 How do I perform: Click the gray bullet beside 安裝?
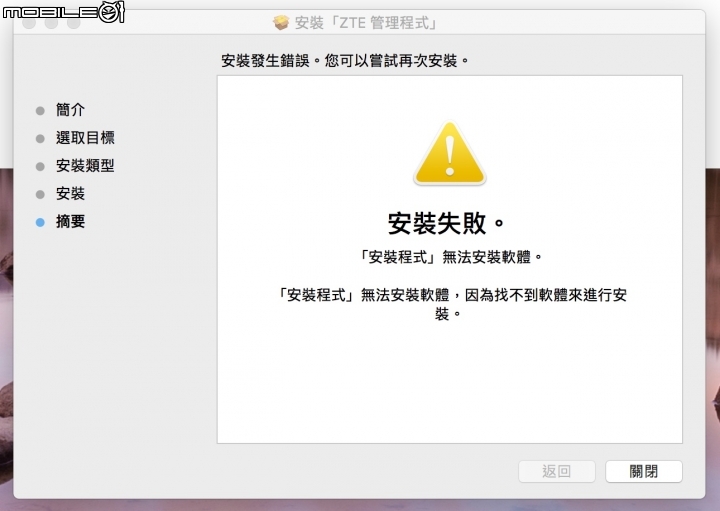tap(40, 195)
